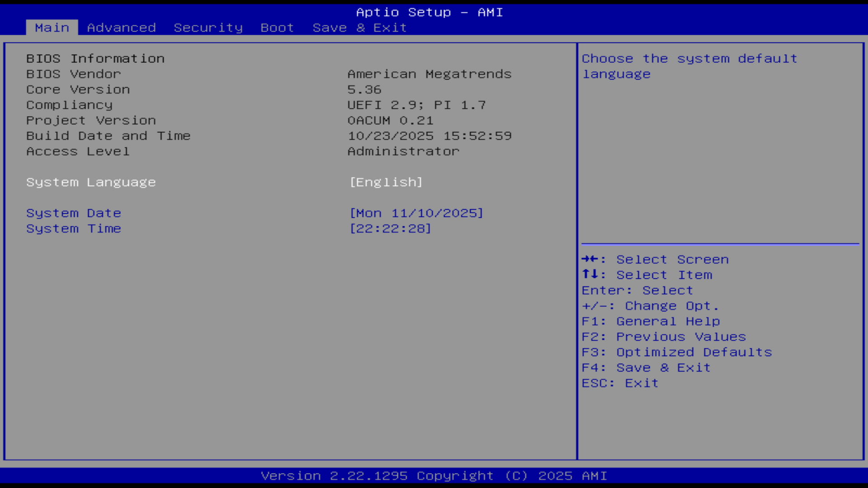The height and width of the screenshot is (488, 868).
Task: Select the System Language row
Action: coord(91,182)
